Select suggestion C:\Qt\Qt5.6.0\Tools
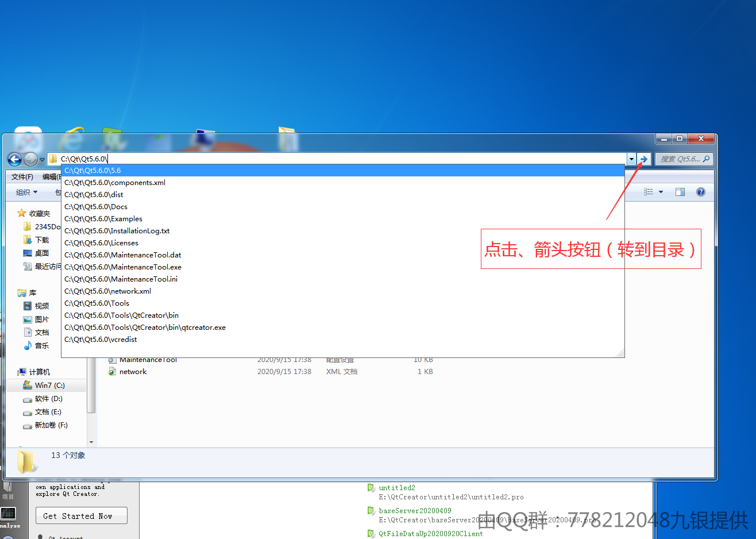Screen dimensions: 756x539 343,303
